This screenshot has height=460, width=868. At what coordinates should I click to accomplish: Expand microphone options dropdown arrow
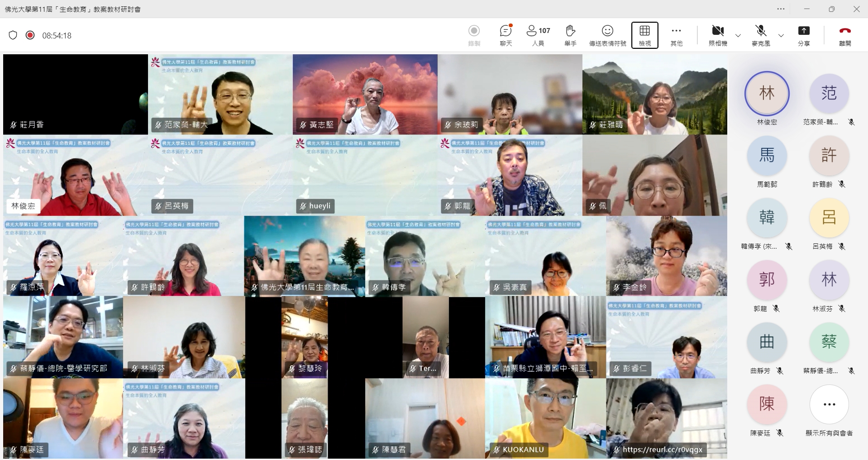tap(781, 36)
